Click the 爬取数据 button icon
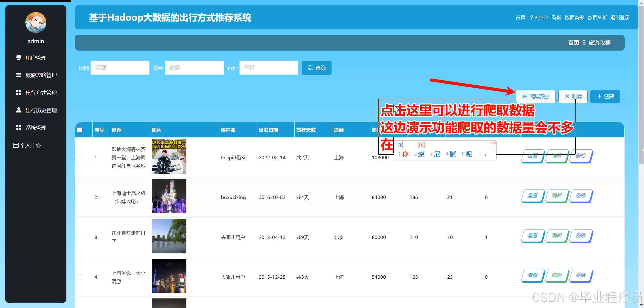 pyautogui.click(x=525, y=96)
